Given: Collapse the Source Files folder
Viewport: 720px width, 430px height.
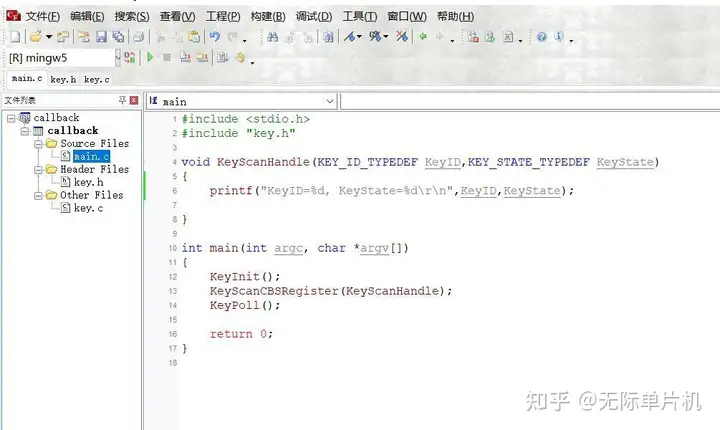Looking at the screenshot, I should click(39, 144).
